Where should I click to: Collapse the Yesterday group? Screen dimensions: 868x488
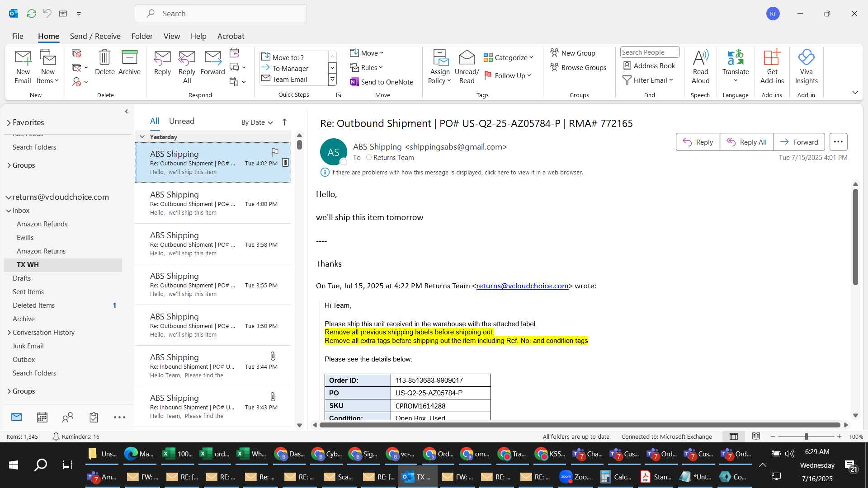142,136
